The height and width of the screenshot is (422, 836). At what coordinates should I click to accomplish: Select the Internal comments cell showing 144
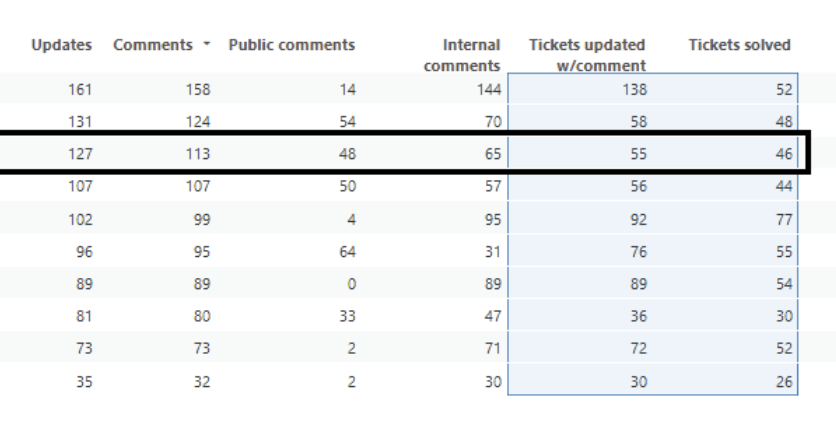[487, 90]
